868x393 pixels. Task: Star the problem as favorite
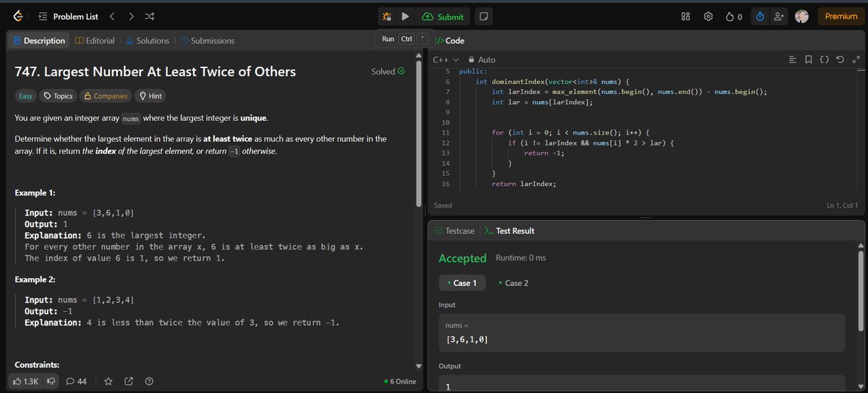(109, 381)
